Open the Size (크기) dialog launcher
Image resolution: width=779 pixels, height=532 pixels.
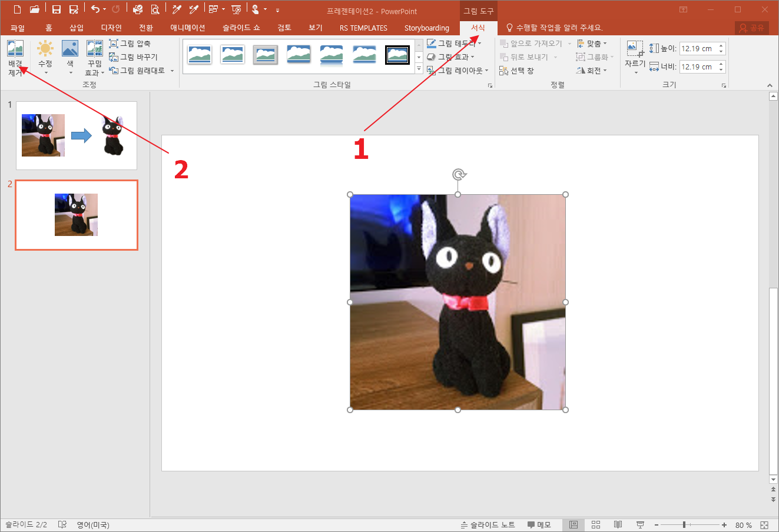(724, 86)
